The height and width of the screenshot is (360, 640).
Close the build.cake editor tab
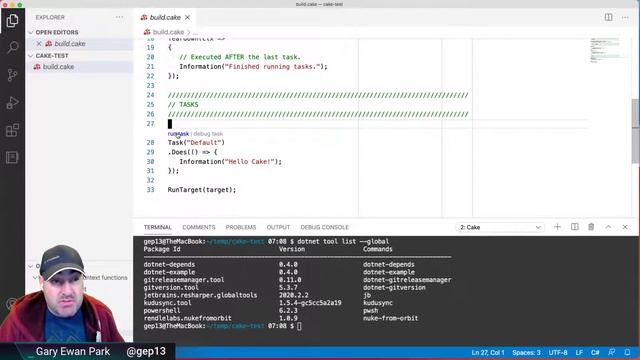click(187, 17)
